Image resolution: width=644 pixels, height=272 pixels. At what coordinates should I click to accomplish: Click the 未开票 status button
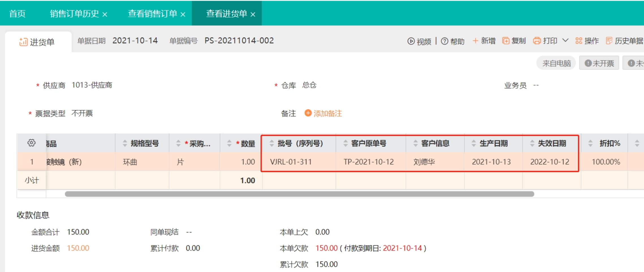click(599, 63)
